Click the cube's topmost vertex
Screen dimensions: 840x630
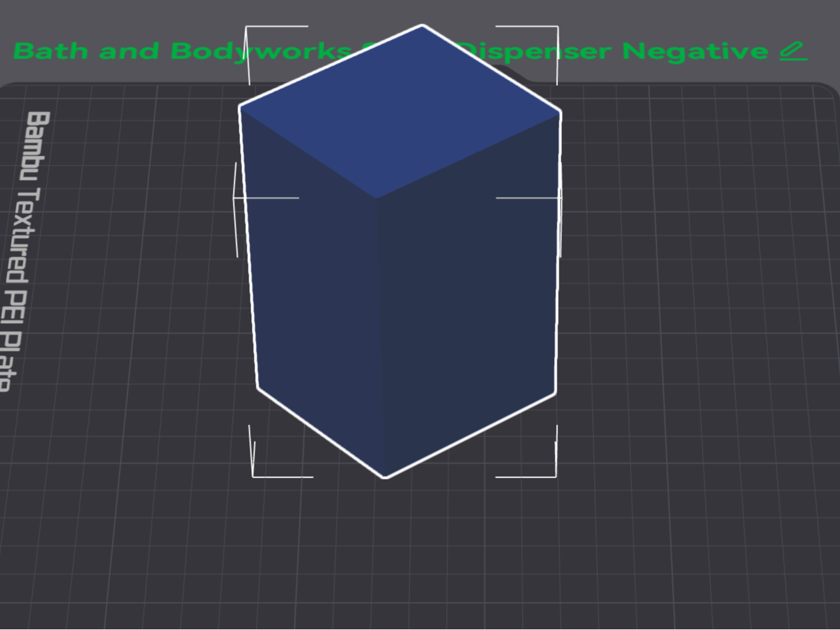423,26
